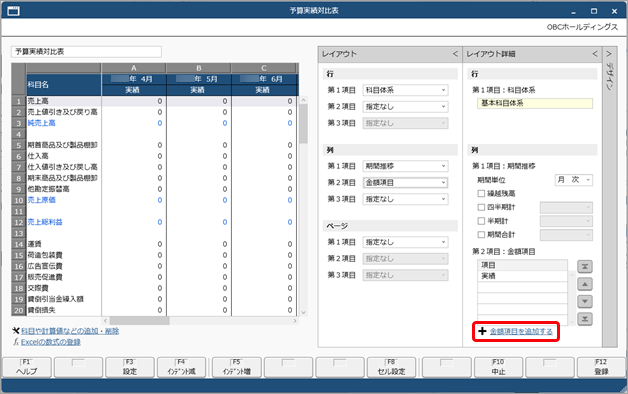Click the table vertical scrollbar thumb
628x394 pixels.
(x=303, y=123)
